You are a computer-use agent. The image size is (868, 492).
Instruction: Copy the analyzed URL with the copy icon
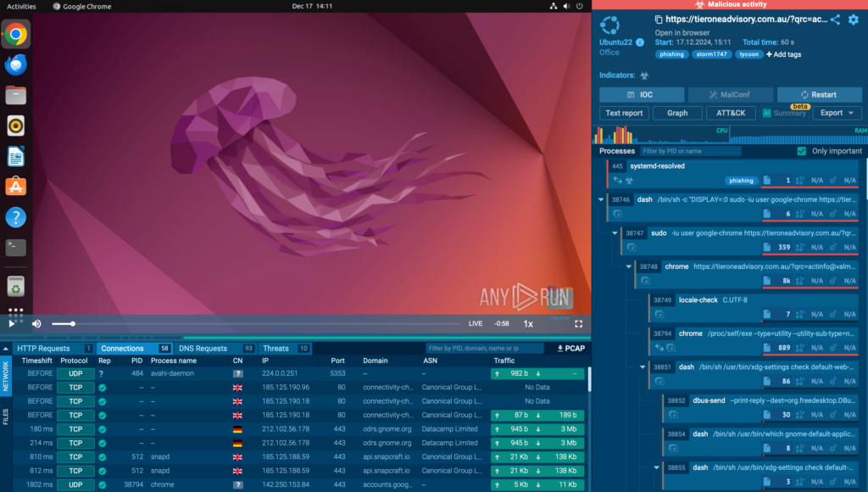(659, 20)
